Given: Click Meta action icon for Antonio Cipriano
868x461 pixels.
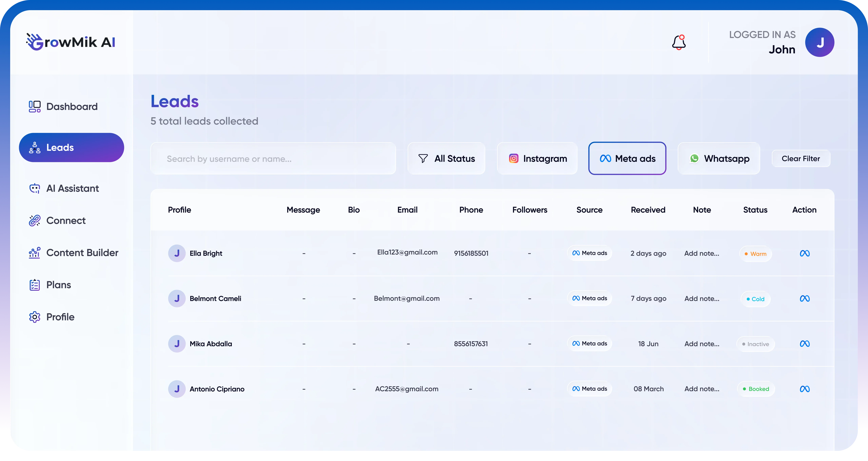Looking at the screenshot, I should coord(805,389).
